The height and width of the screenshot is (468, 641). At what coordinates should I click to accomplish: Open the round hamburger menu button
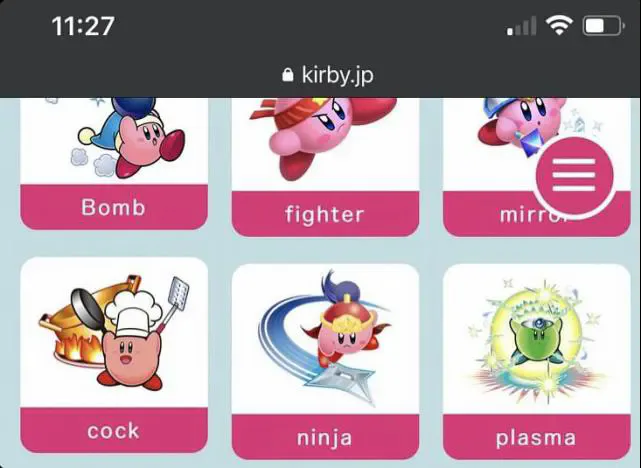click(x=574, y=176)
